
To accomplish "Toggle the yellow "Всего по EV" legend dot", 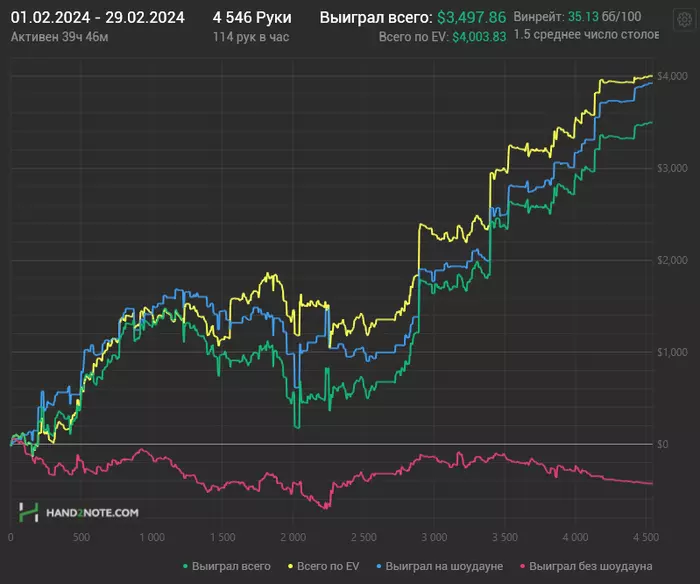I will 290,567.
